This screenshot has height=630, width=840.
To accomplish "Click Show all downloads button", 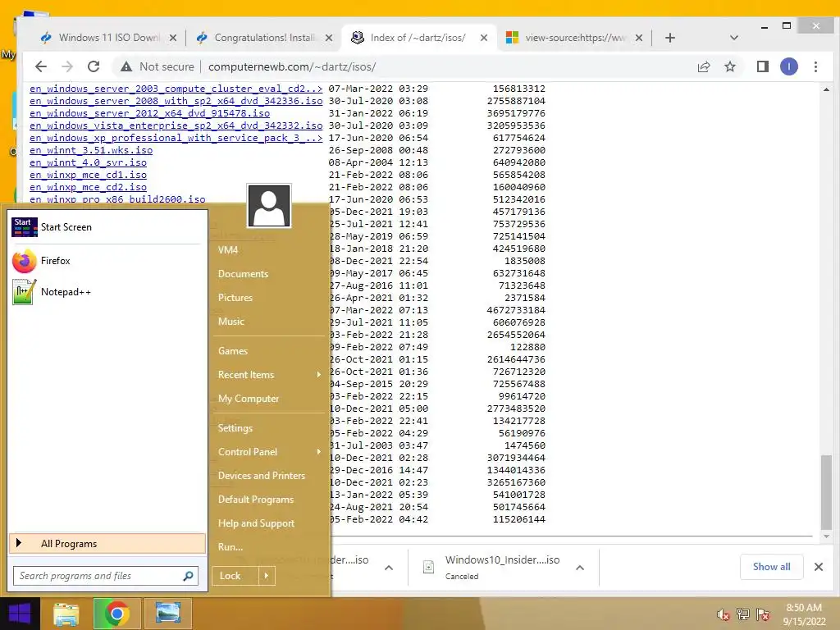I will (771, 567).
